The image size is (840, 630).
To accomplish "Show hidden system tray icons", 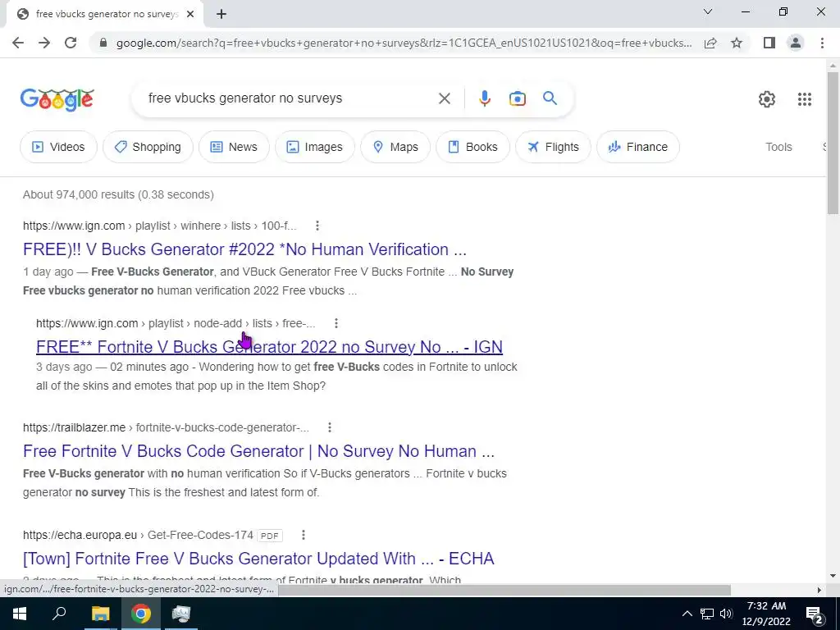I will tap(687, 614).
